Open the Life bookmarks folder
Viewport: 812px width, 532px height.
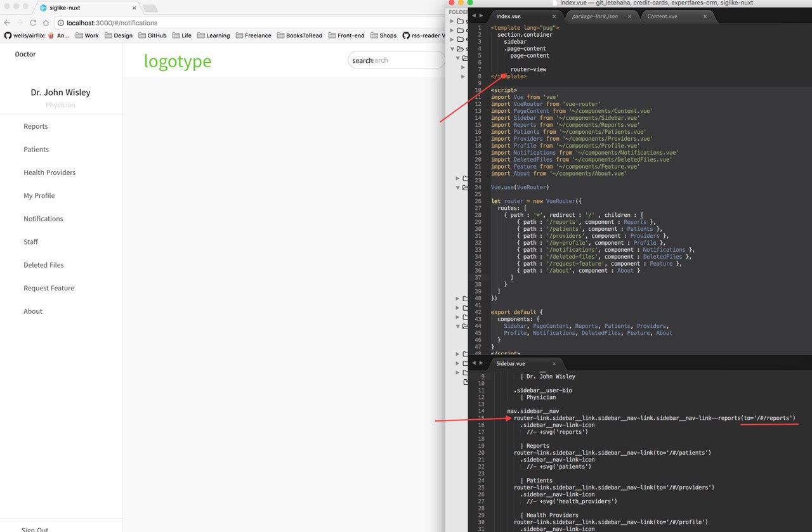[181, 36]
